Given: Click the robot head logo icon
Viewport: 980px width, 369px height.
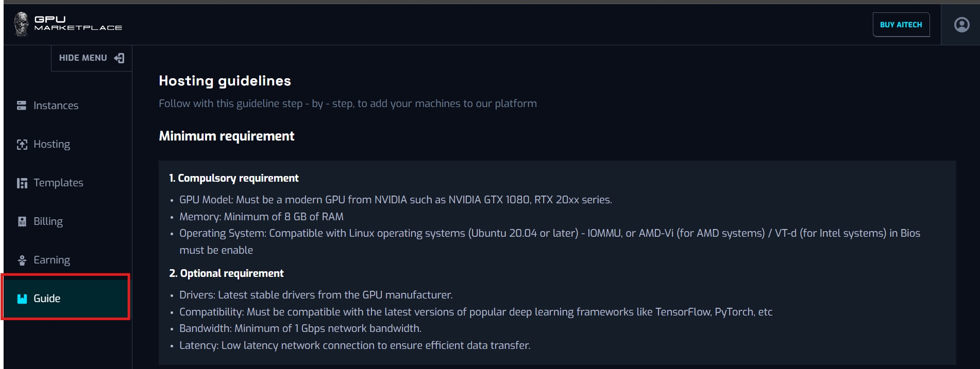Looking at the screenshot, I should click(21, 24).
